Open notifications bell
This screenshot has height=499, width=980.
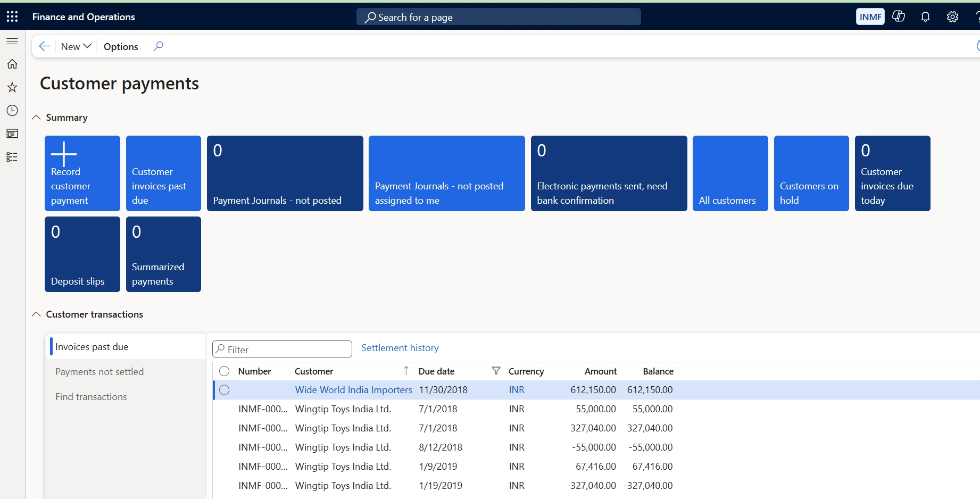[925, 16]
